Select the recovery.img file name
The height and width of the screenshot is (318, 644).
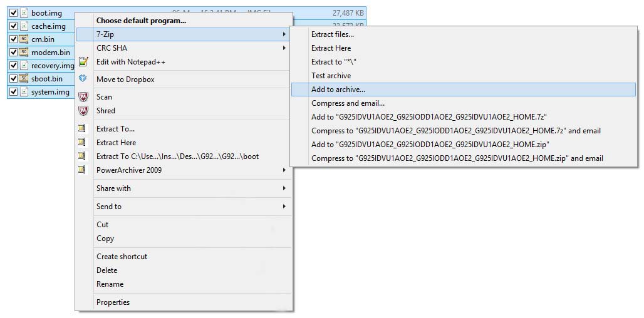(53, 66)
